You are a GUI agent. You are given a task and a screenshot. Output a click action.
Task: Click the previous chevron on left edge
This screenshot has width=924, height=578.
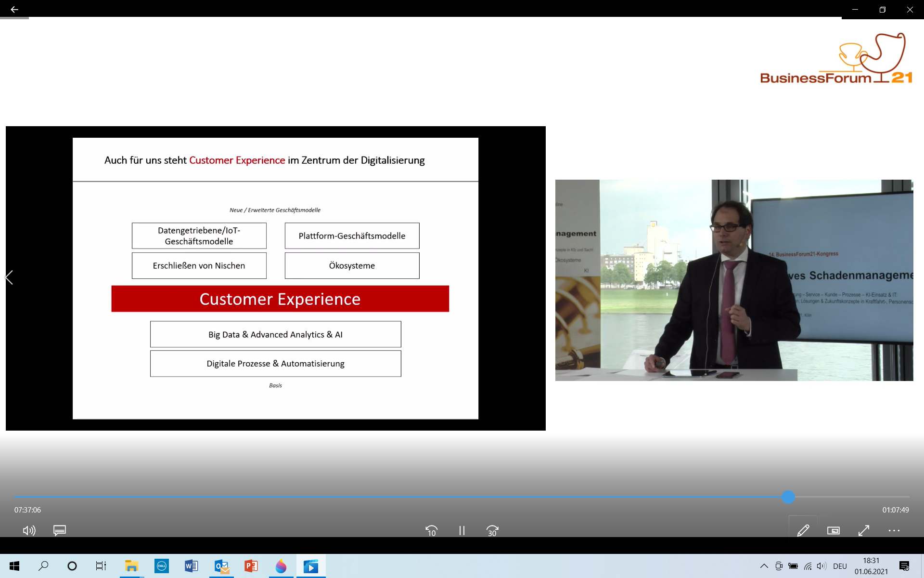(9, 277)
